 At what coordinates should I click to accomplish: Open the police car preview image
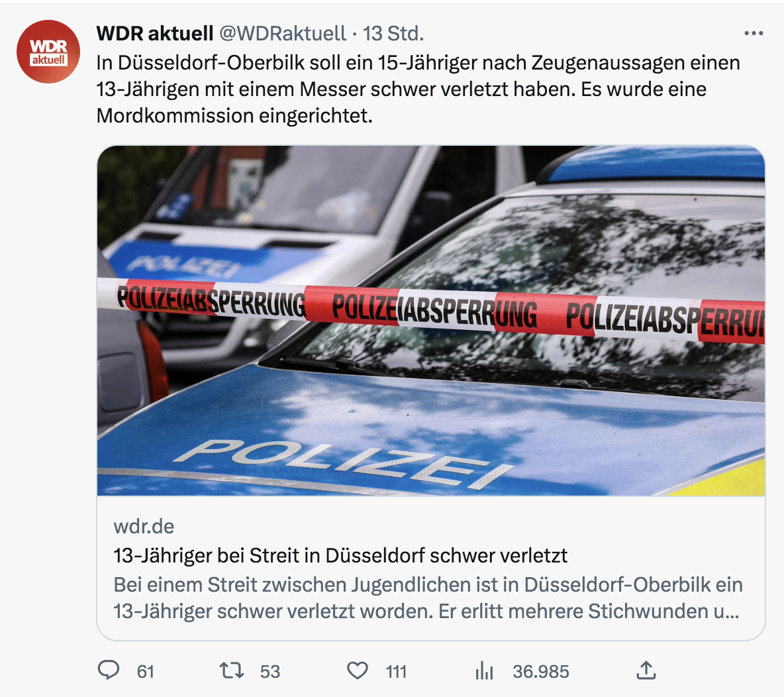[431, 320]
